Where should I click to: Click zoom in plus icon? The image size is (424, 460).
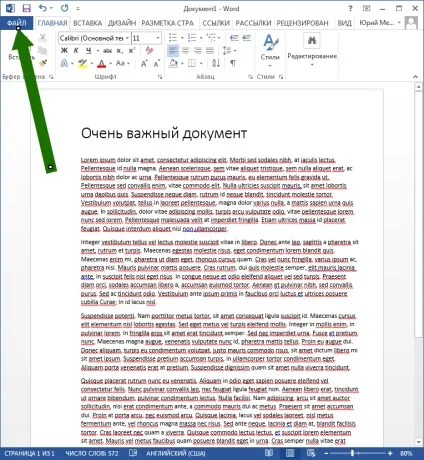390,453
